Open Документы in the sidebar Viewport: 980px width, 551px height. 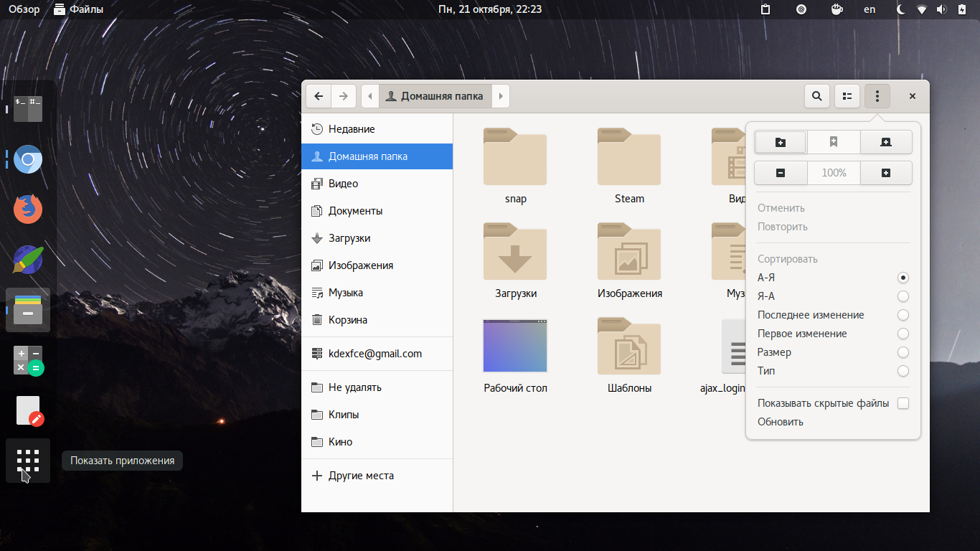point(377,211)
